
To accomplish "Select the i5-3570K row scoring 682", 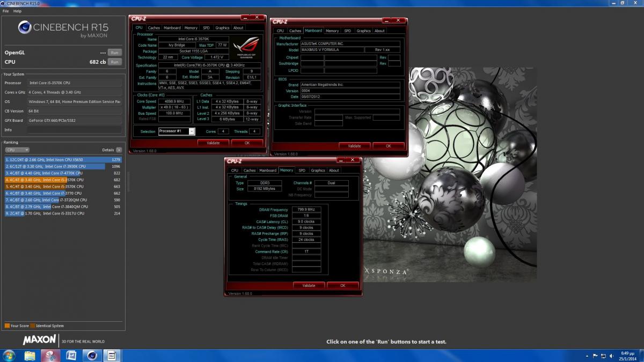I will [63, 180].
